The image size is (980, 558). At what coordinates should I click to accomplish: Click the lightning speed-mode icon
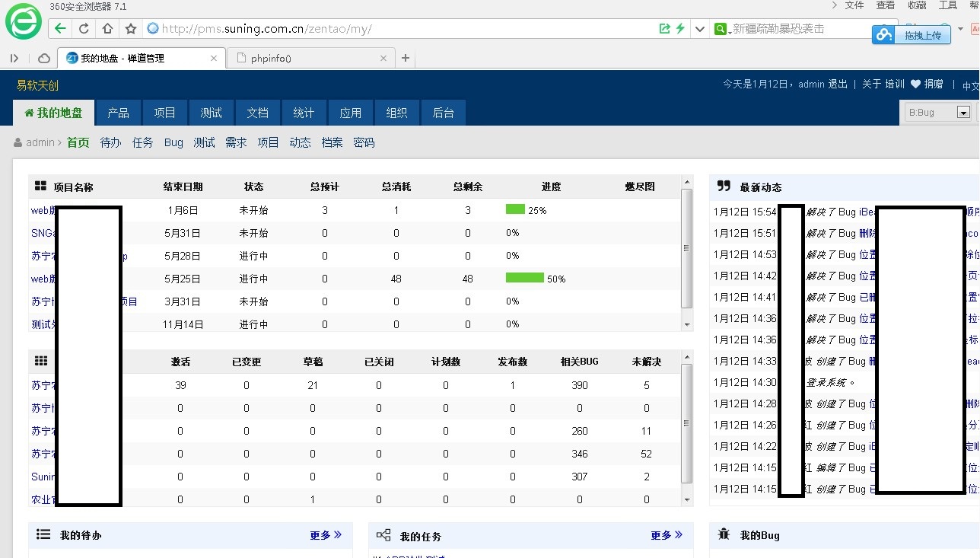680,29
